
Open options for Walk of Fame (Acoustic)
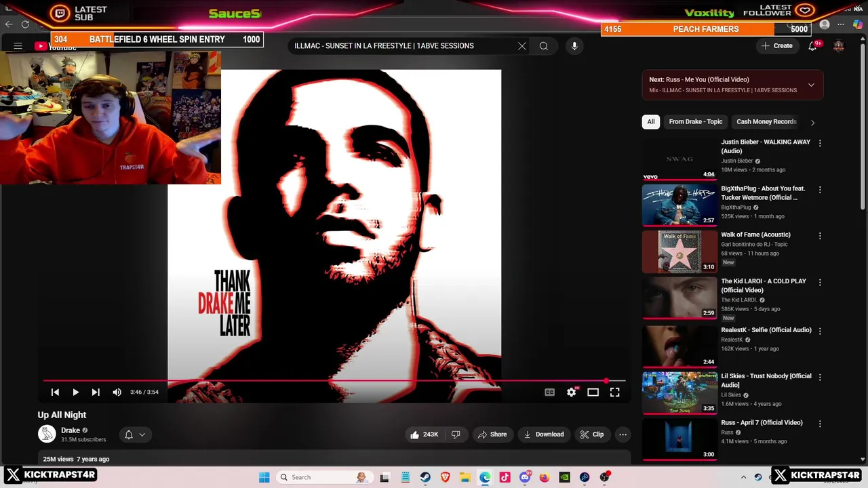click(820, 236)
